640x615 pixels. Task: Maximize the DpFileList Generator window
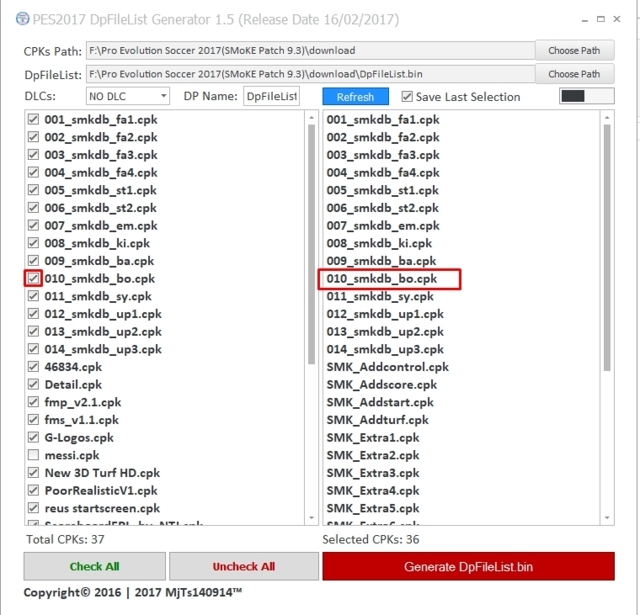pyautogui.click(x=600, y=19)
